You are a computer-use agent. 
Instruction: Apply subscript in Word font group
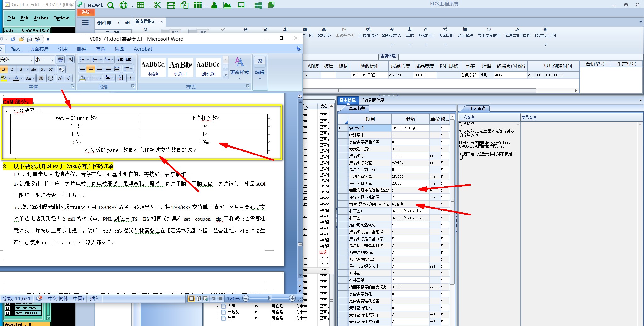point(42,69)
